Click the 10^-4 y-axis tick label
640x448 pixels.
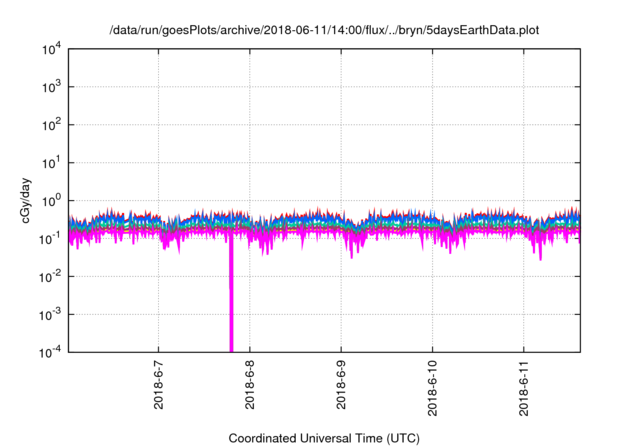pyautogui.click(x=50, y=351)
